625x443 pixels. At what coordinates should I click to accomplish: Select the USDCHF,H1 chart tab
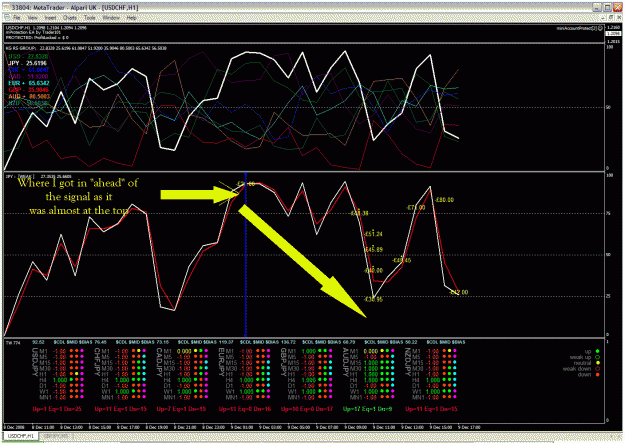(x=21, y=436)
